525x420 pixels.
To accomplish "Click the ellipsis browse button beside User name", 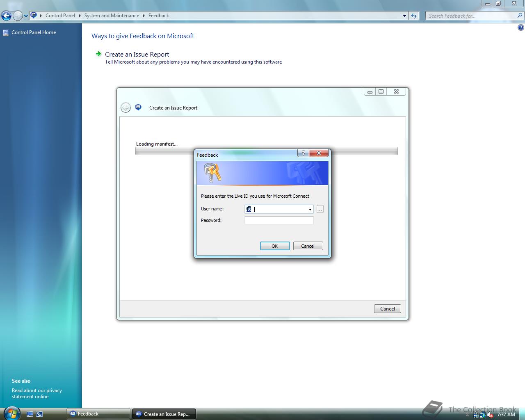I will [320, 209].
